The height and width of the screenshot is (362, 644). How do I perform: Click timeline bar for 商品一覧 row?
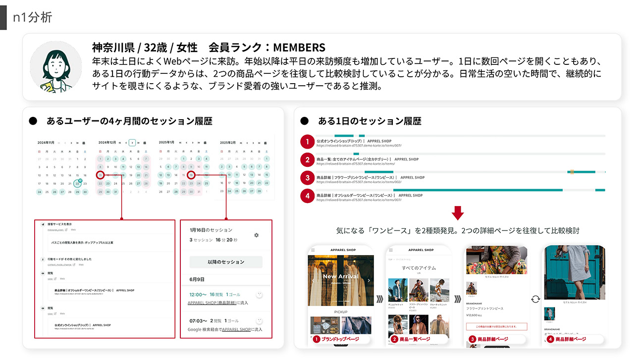point(461,154)
